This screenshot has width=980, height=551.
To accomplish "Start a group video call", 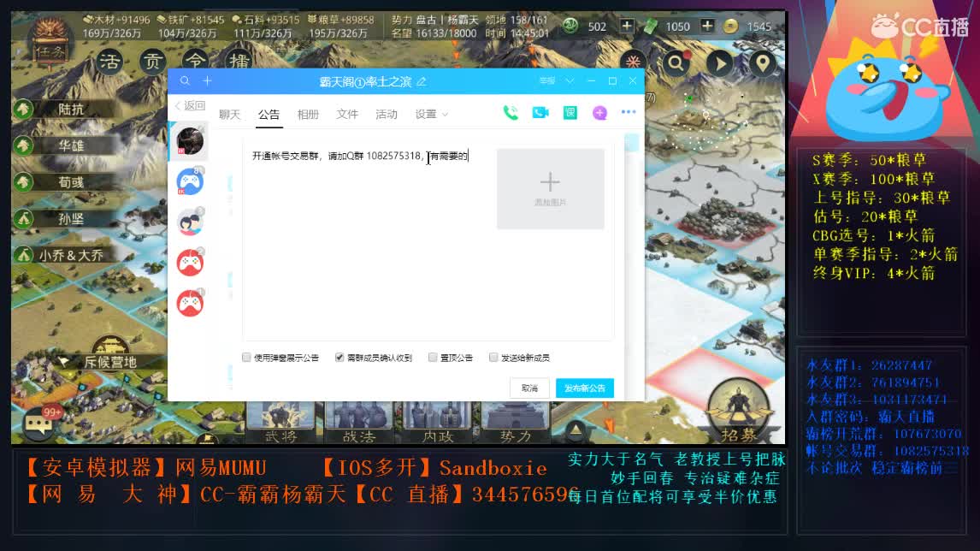I will (x=540, y=113).
